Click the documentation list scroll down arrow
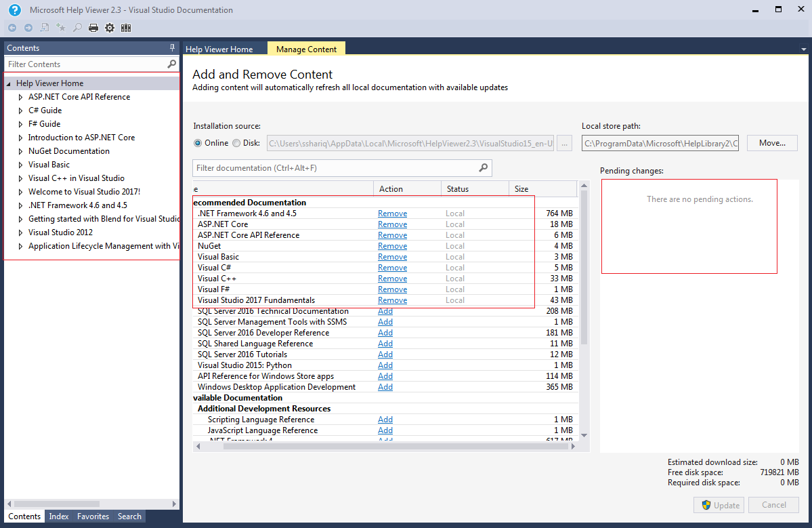812x528 pixels. tap(584, 436)
